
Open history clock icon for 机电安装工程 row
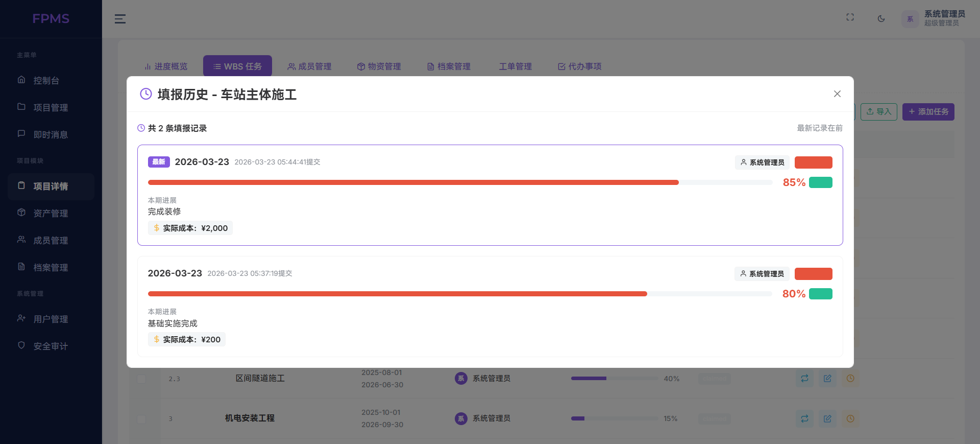point(850,418)
